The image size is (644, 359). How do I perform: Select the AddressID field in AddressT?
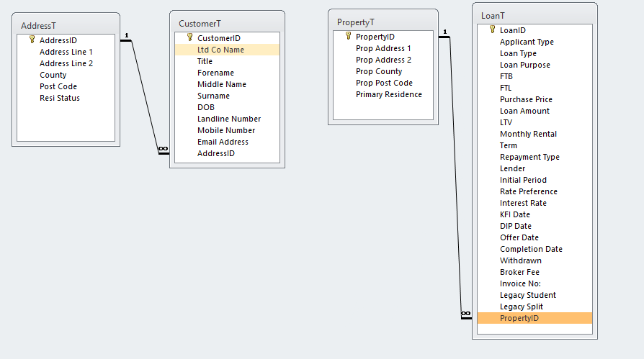66,40
